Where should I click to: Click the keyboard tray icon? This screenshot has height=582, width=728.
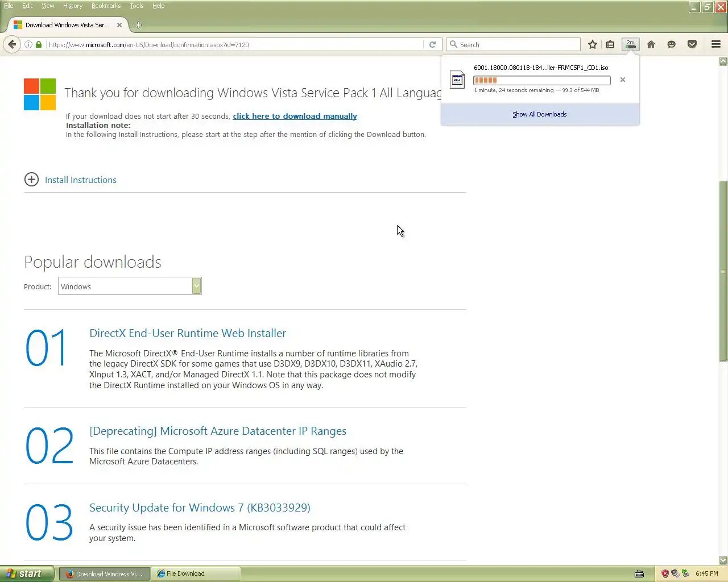click(x=639, y=573)
